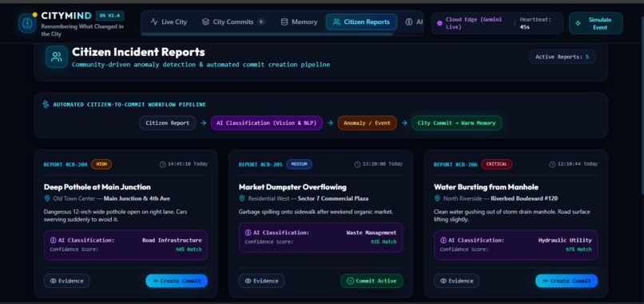Click the REPORT #CR-205 label

pos(260,165)
